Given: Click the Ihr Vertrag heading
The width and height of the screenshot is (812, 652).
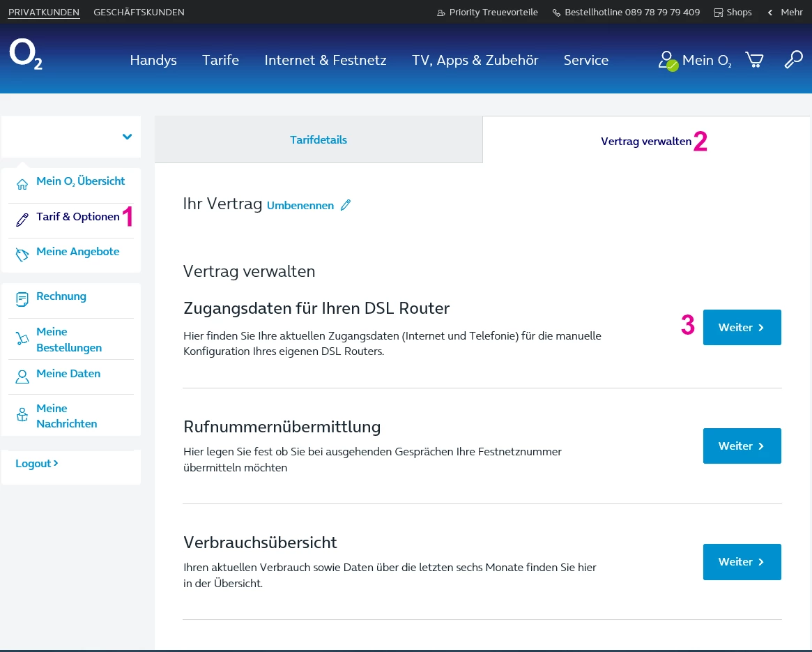Looking at the screenshot, I should 222,204.
